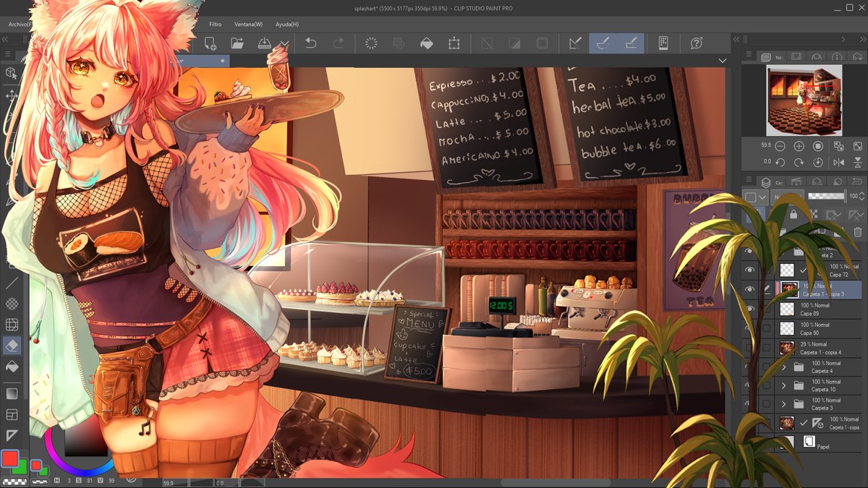Viewport: 868px width, 488px height.
Task: Open the Ventana(W) menu
Action: (247, 24)
